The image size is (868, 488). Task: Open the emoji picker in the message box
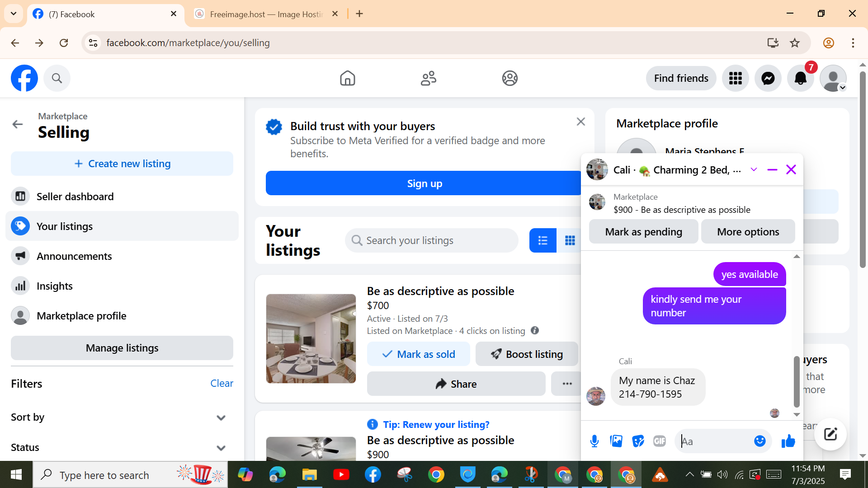click(760, 441)
